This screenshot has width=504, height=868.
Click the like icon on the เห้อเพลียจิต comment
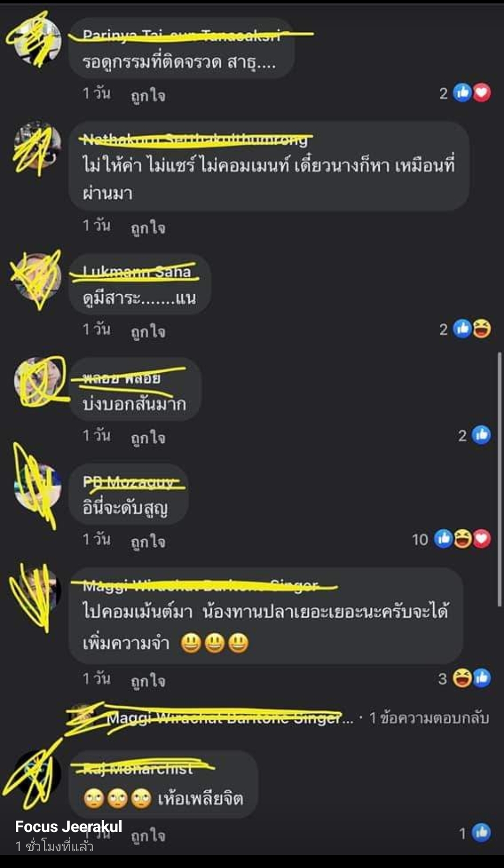tap(482, 832)
